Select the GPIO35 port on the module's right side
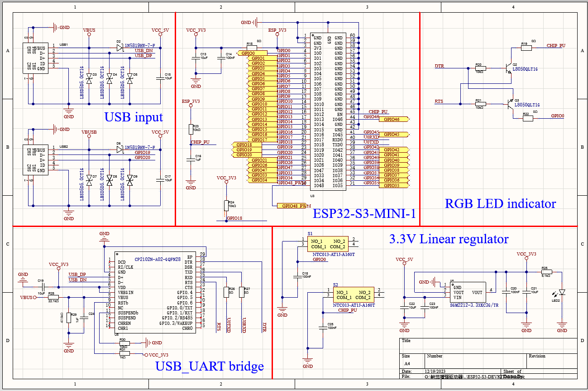Screen dimensions: 588x391 [x=393, y=186]
